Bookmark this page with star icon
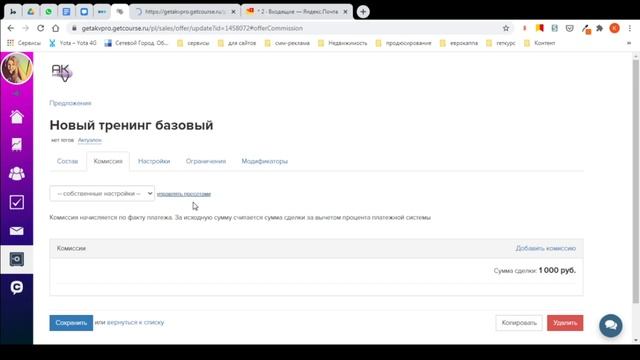The height and width of the screenshot is (360, 640). [x=506, y=28]
